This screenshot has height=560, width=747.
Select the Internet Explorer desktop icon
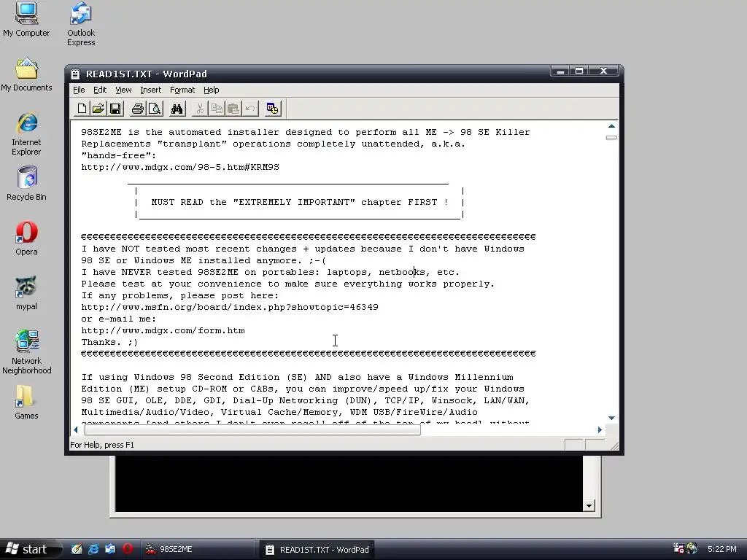(x=27, y=134)
